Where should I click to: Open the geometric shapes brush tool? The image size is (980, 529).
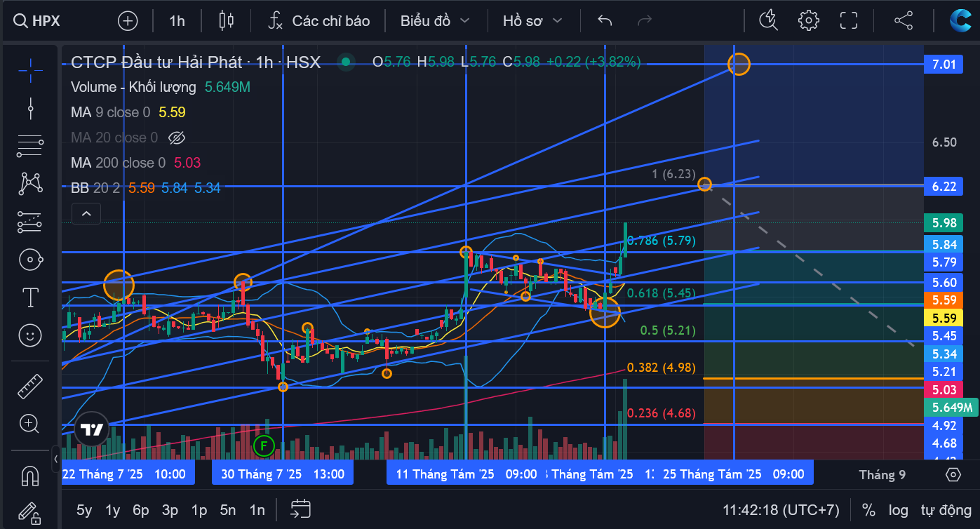30,260
